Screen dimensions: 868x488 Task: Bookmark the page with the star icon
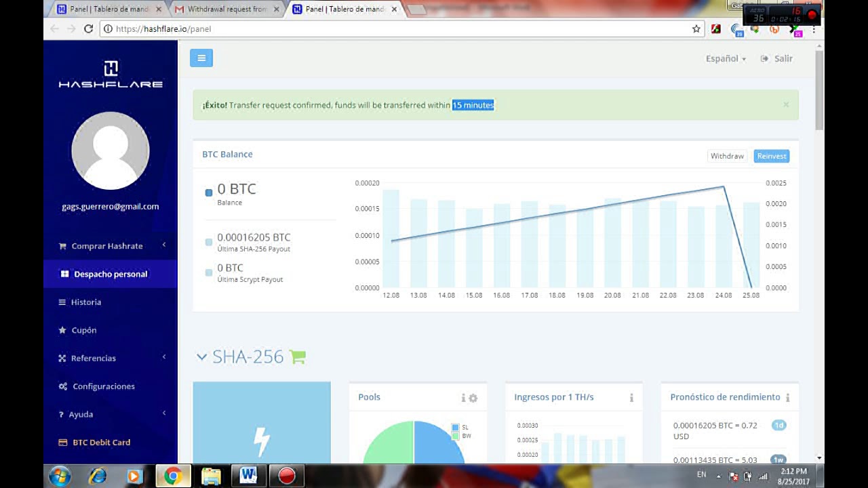tap(696, 28)
